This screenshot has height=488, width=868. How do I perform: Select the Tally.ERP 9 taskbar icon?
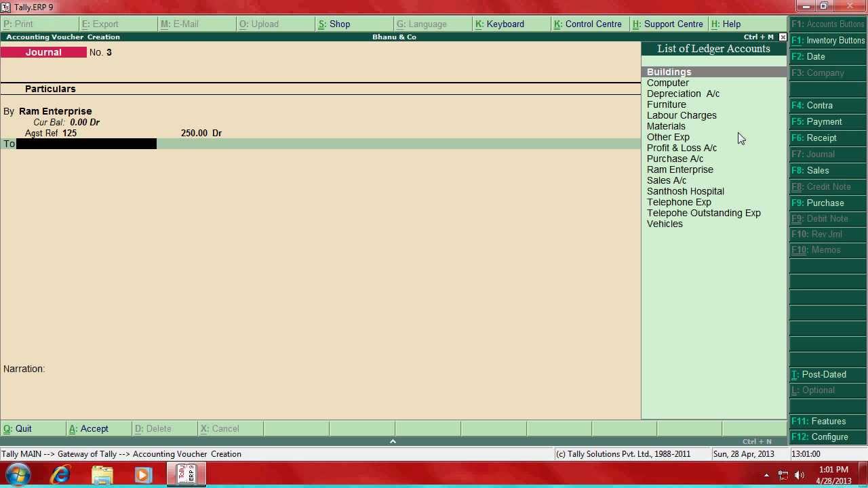pos(186,474)
